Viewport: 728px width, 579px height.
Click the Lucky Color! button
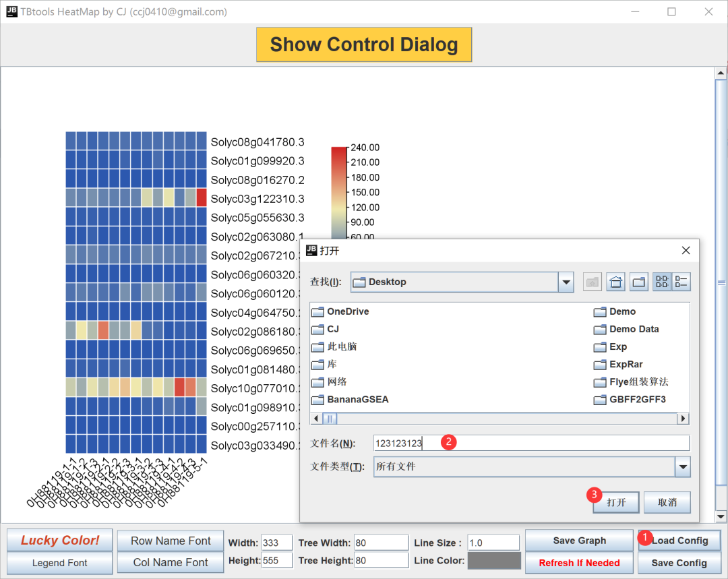coord(59,540)
